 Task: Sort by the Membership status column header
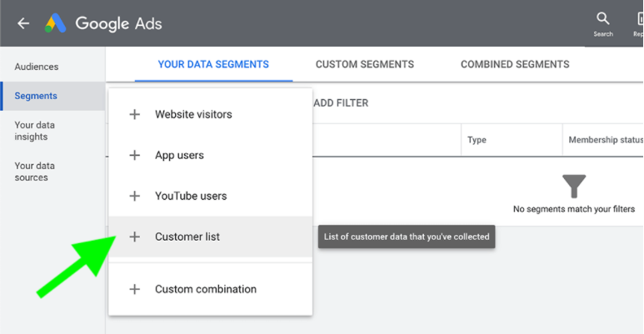point(605,140)
